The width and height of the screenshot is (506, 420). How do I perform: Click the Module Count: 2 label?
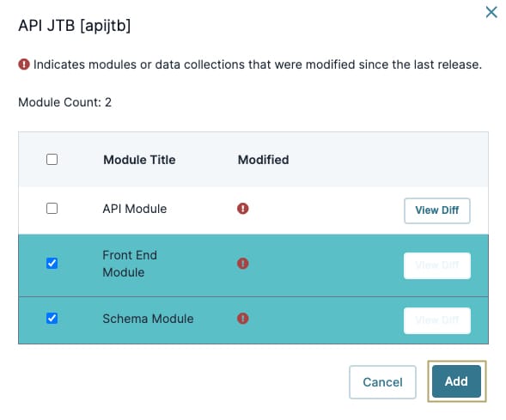[65, 102]
